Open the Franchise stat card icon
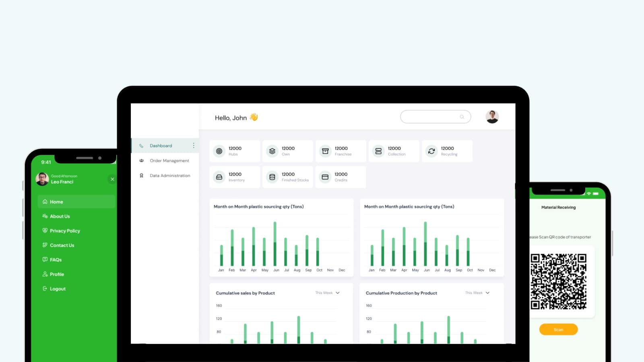The height and width of the screenshot is (362, 644). click(x=325, y=151)
